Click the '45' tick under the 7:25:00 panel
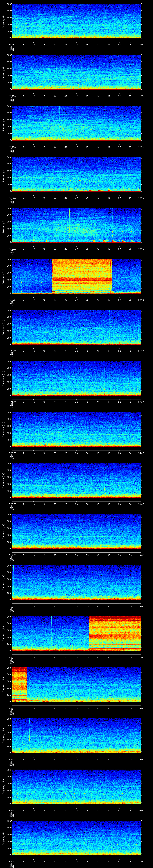 pyautogui.click(x=109, y=606)
